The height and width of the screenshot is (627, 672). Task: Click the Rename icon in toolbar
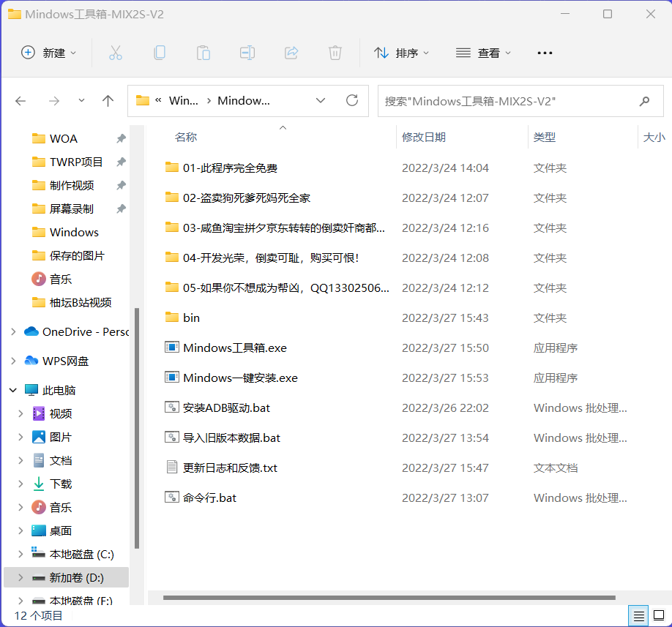[247, 53]
